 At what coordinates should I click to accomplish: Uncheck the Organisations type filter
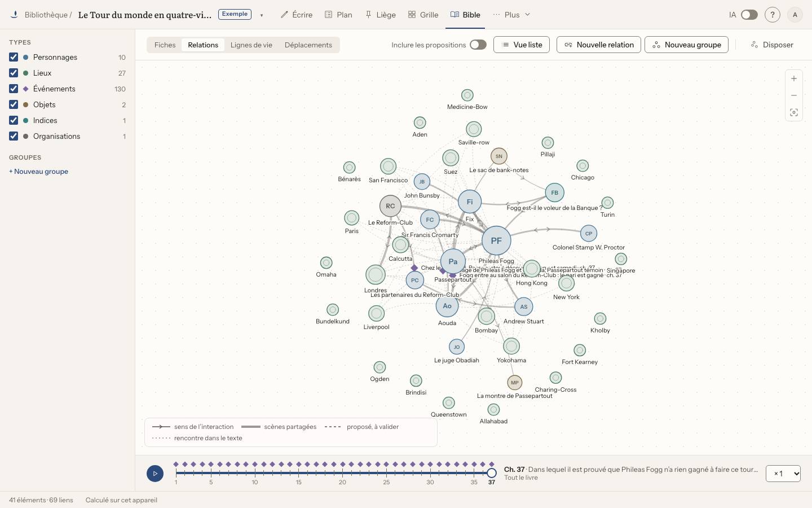(x=14, y=136)
